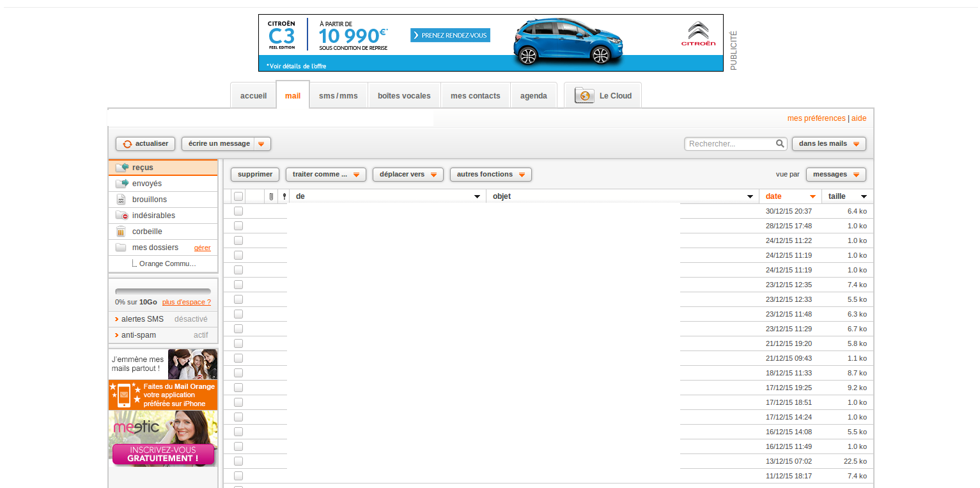Open the reçus inbox folder icon

122,168
